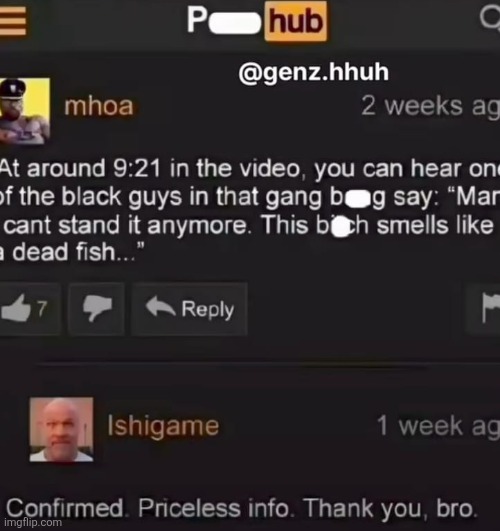Open the search magnifier icon
Screen dimensions: 500x531
[491, 19]
